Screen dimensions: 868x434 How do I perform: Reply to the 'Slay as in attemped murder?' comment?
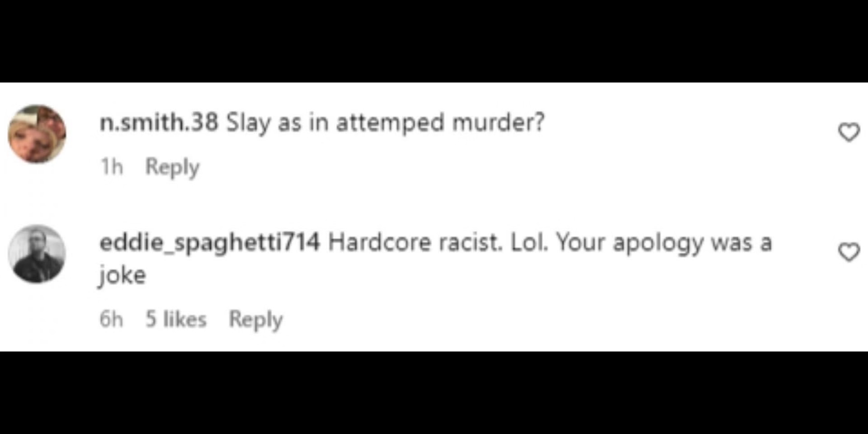click(172, 168)
